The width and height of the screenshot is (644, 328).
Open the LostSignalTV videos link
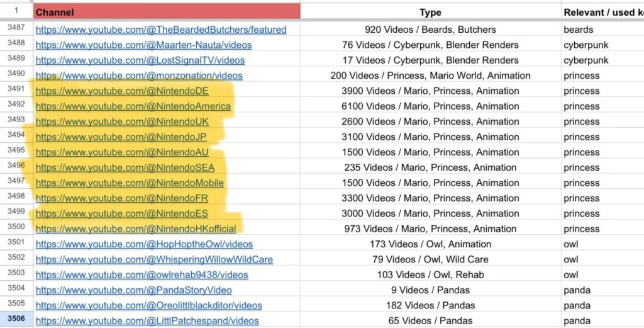[x=140, y=60]
